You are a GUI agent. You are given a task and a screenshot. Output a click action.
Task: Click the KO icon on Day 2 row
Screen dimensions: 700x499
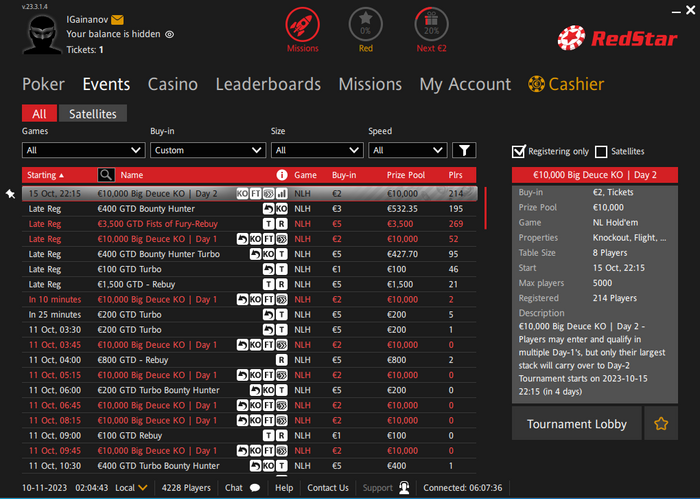point(242,194)
